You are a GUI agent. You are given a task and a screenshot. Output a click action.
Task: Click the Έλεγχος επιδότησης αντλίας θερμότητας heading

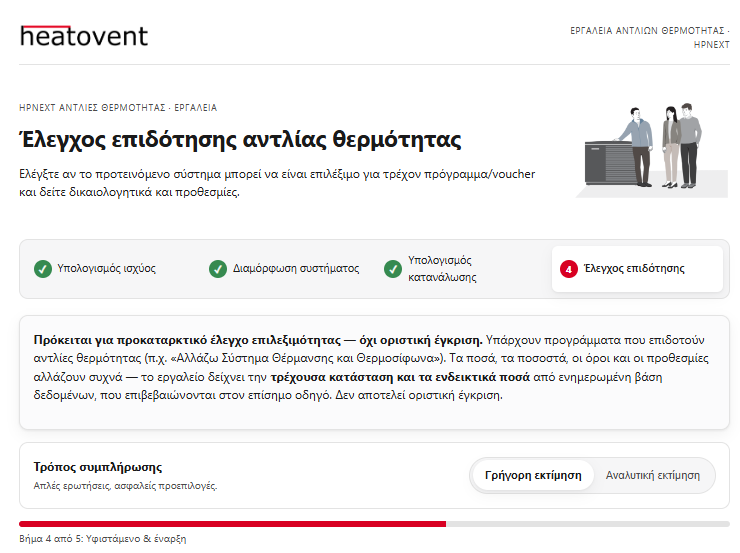(240, 140)
